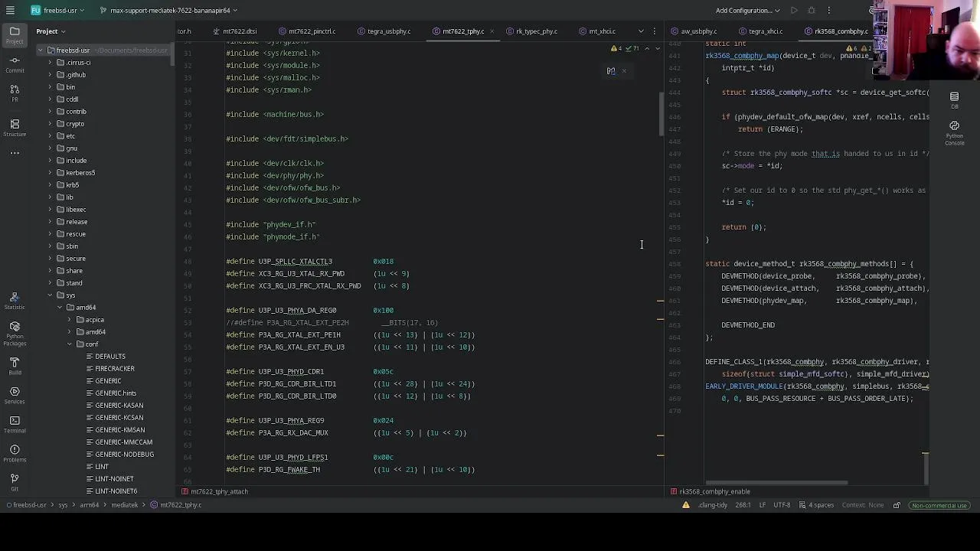Image resolution: width=980 pixels, height=551 pixels.
Task: Switch to mt7622_pinctrl.c tab
Action: click(307, 31)
